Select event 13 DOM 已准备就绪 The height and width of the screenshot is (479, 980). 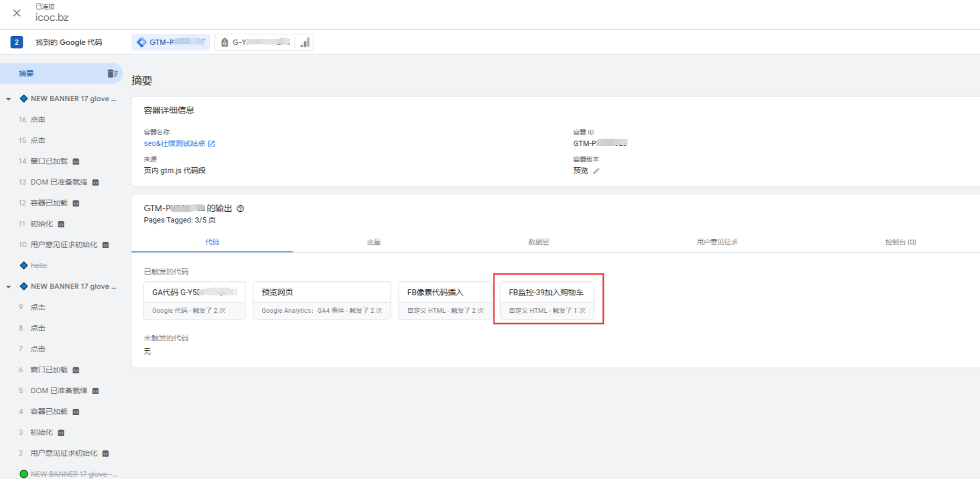(58, 182)
